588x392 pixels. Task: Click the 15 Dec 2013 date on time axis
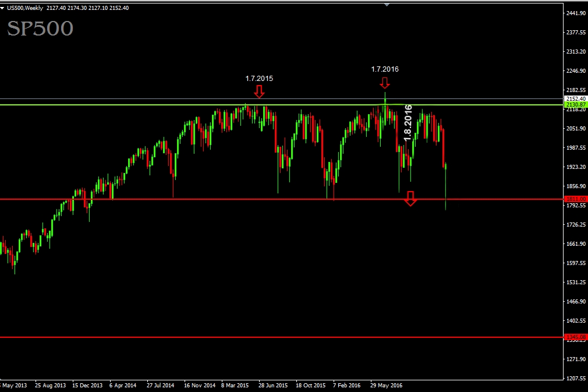tap(87, 385)
